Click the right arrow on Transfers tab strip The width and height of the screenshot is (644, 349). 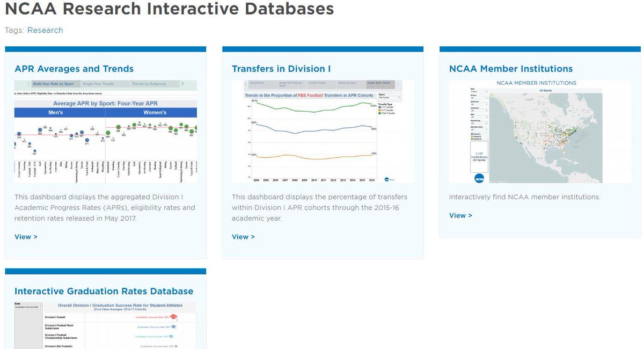click(x=398, y=84)
